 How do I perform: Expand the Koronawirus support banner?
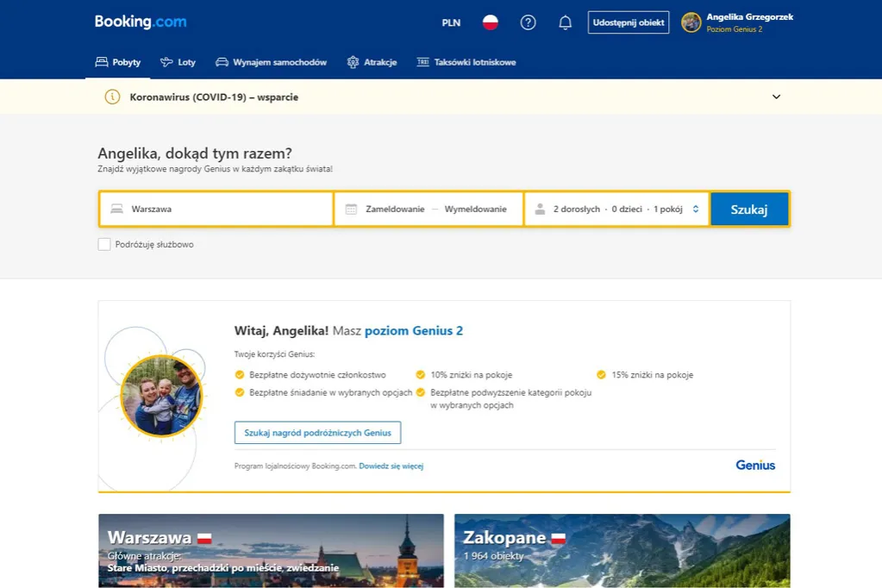coord(775,97)
